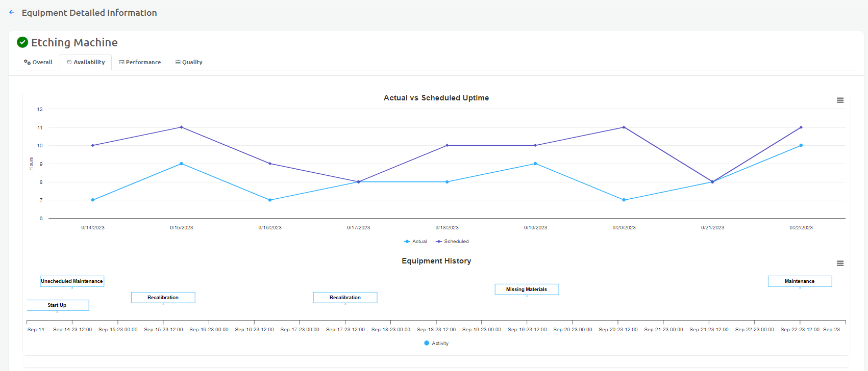Switch to the Performance tab
Viewport: 868px width, 371px height.
[140, 62]
